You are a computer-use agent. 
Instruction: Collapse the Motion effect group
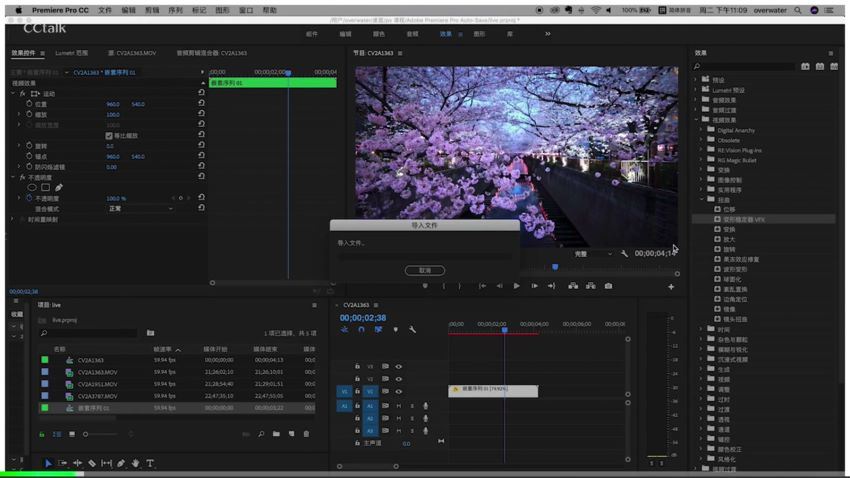[x=13, y=94]
